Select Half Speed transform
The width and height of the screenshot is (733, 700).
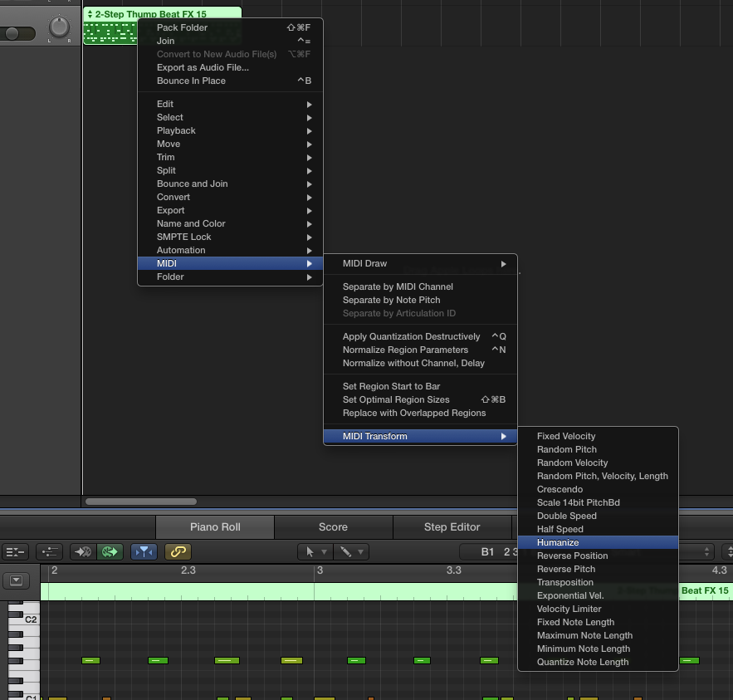tap(598, 529)
